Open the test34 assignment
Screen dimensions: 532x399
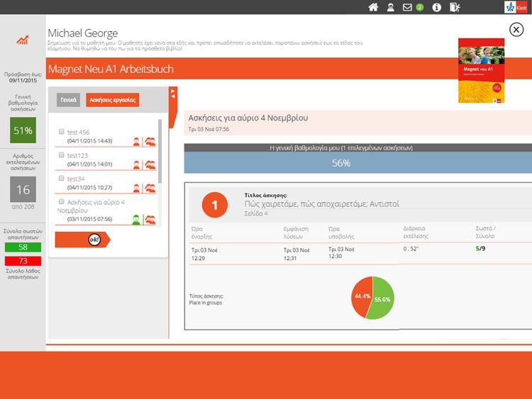76,179
